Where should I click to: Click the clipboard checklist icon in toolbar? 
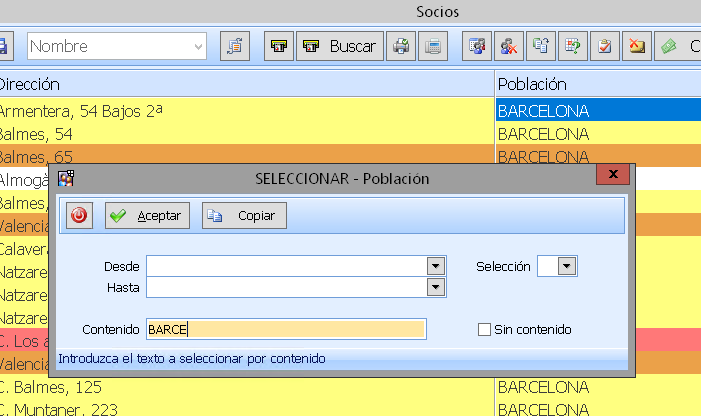[605, 46]
